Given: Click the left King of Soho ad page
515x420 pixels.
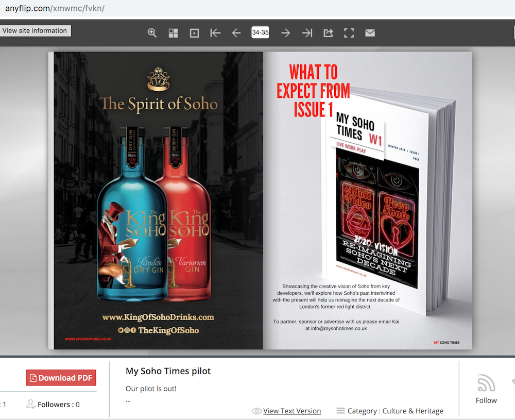Looking at the screenshot, I should tap(158, 201).
